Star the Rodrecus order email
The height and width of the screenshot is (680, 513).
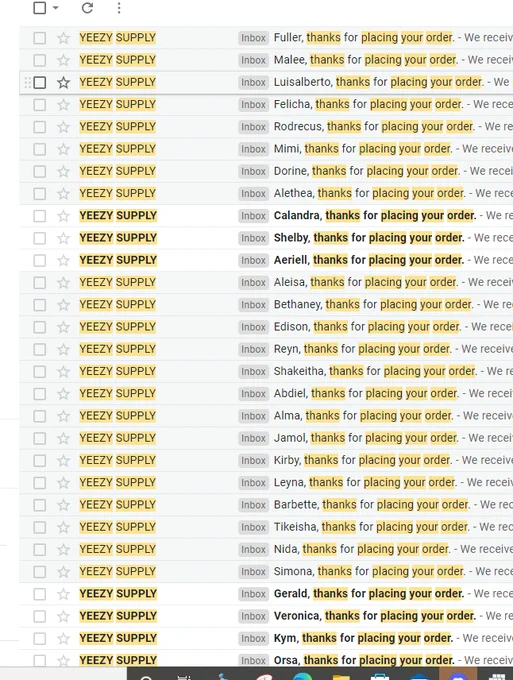point(63,127)
